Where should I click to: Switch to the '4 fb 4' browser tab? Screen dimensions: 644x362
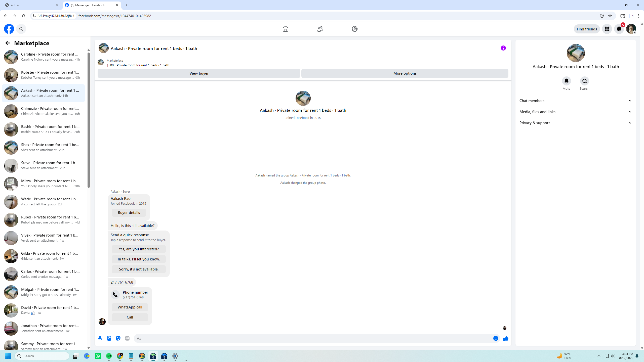click(x=32, y=5)
